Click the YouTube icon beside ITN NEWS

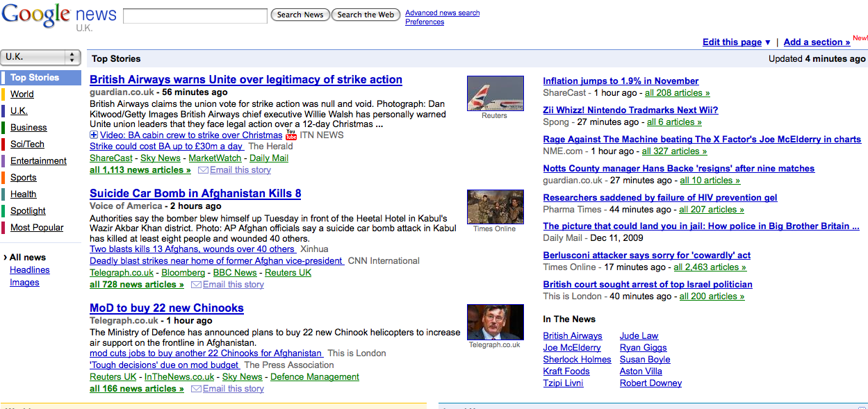[291, 135]
